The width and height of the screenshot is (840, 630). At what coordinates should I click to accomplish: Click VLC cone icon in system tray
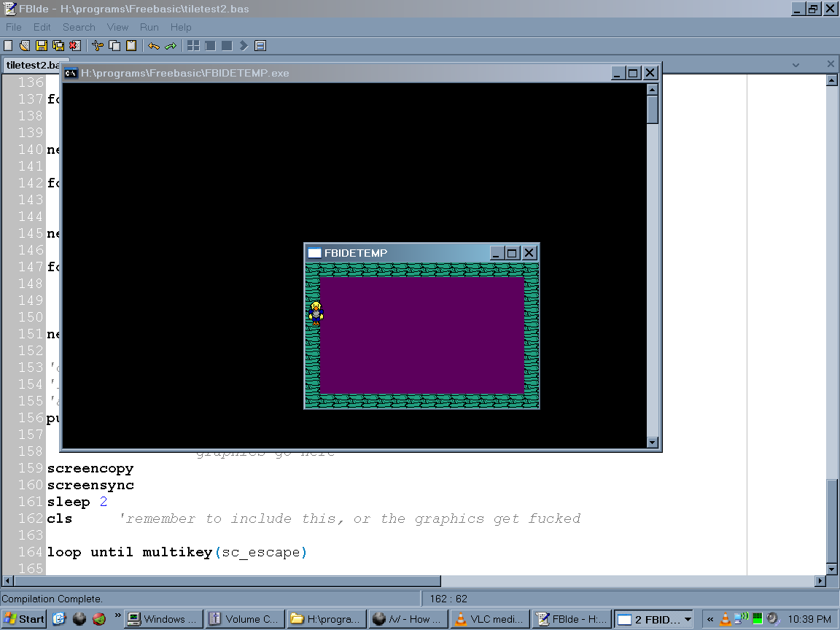pyautogui.click(x=725, y=619)
